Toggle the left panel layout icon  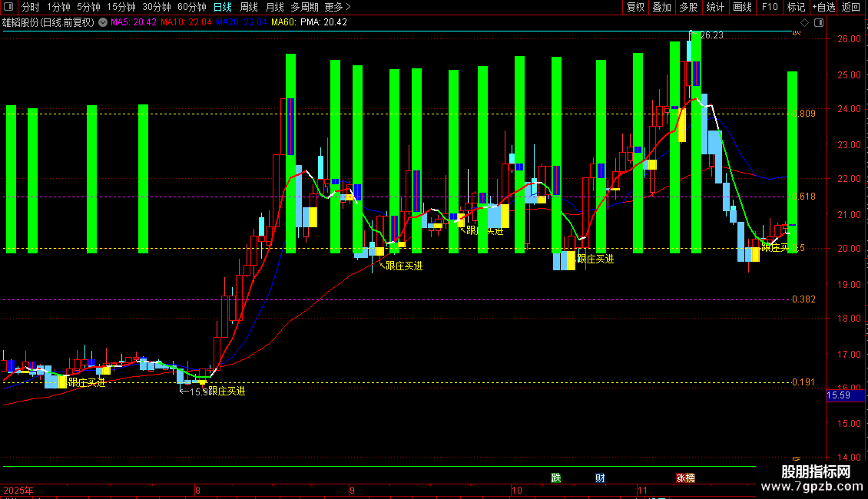8,7
